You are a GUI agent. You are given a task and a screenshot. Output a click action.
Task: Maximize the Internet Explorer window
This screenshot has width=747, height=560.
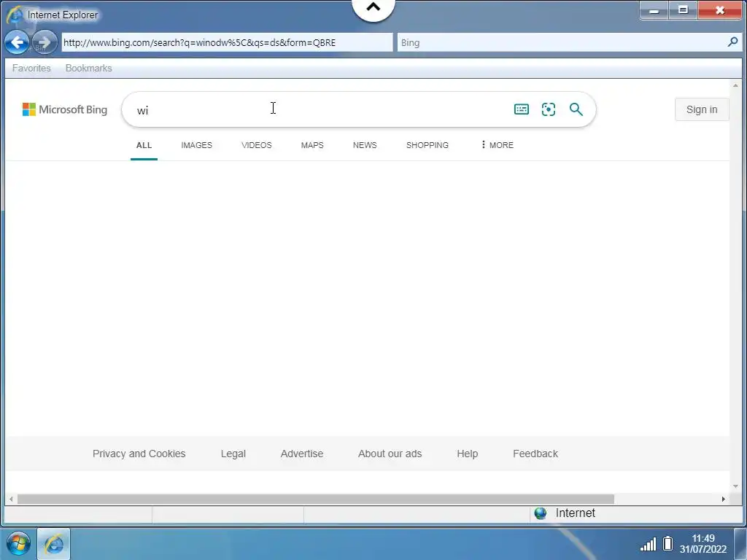pyautogui.click(x=683, y=10)
